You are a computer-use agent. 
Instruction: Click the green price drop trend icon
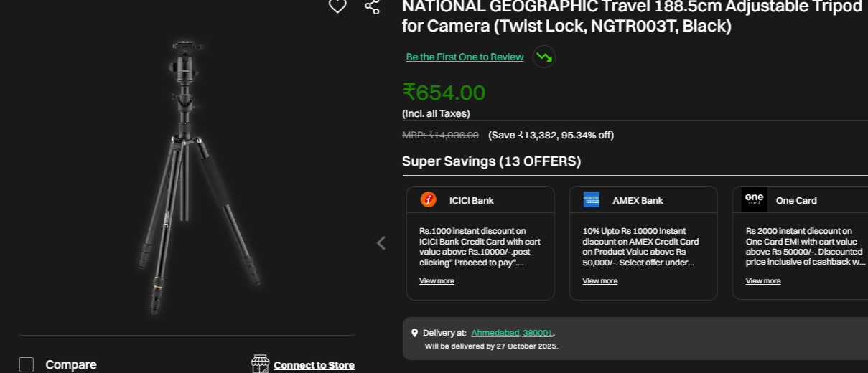point(543,57)
